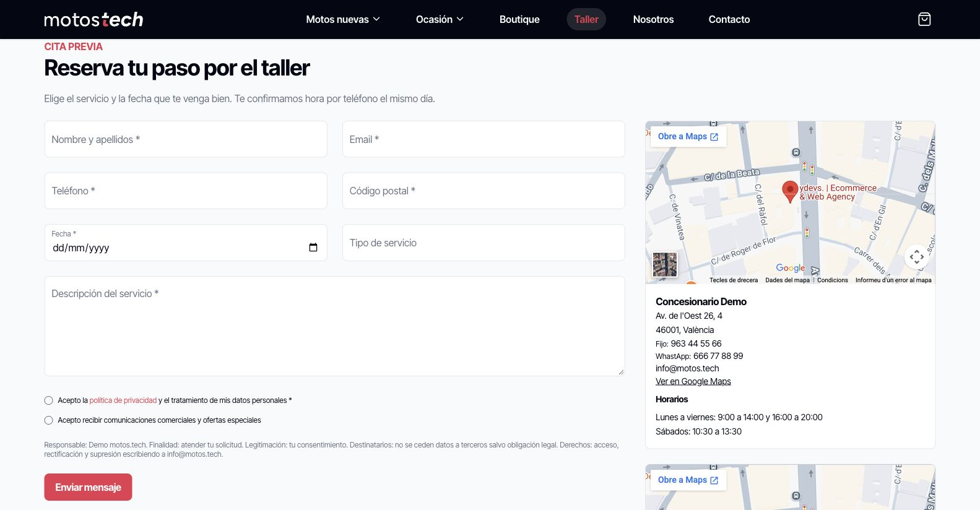Image resolution: width=980 pixels, height=510 pixels.
Task: Click the Dades del mapa text
Action: click(x=787, y=280)
